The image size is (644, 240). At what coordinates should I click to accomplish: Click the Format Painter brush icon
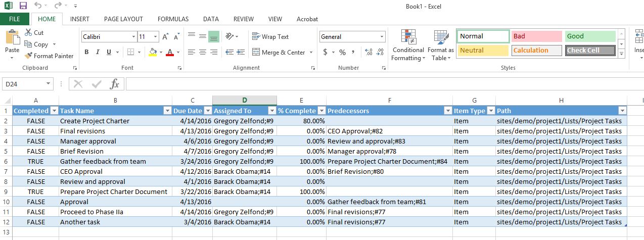click(29, 56)
